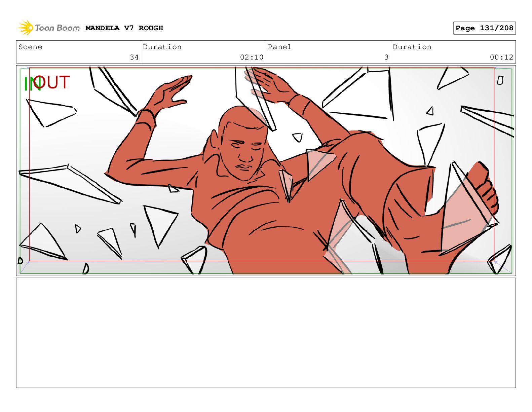Click the Scene header label
Viewport: 532px width, 412px height.
click(x=30, y=47)
